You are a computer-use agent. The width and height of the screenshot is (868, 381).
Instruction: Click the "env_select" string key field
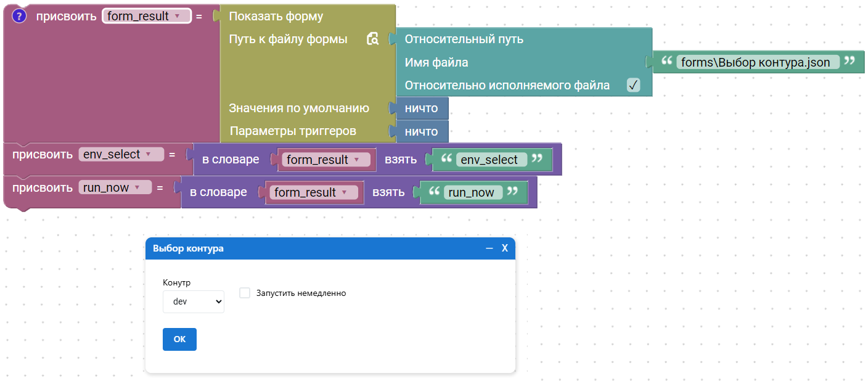[x=490, y=160]
